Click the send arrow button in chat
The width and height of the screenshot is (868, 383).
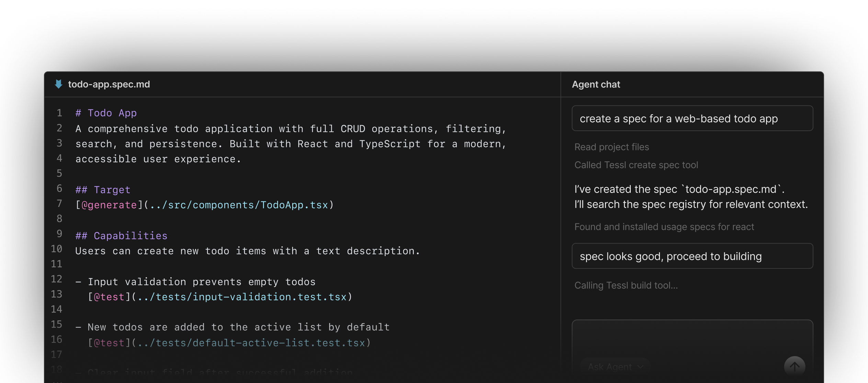click(794, 366)
